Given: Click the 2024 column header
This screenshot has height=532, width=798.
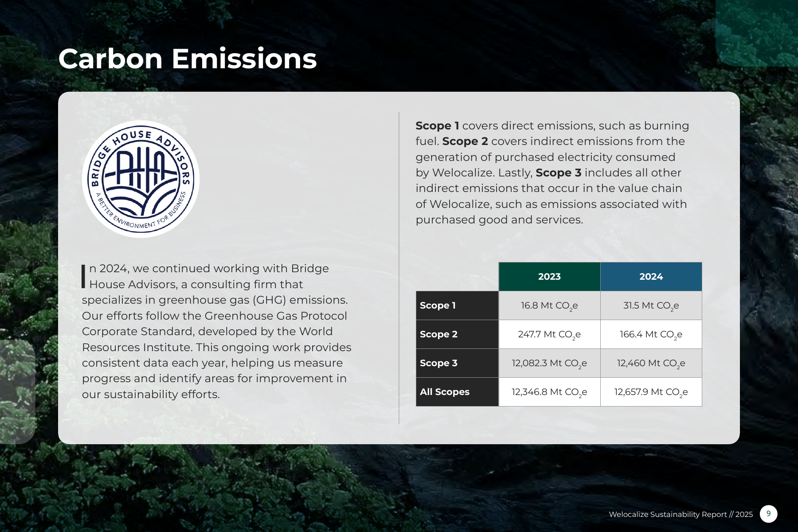Looking at the screenshot, I should 651,277.
